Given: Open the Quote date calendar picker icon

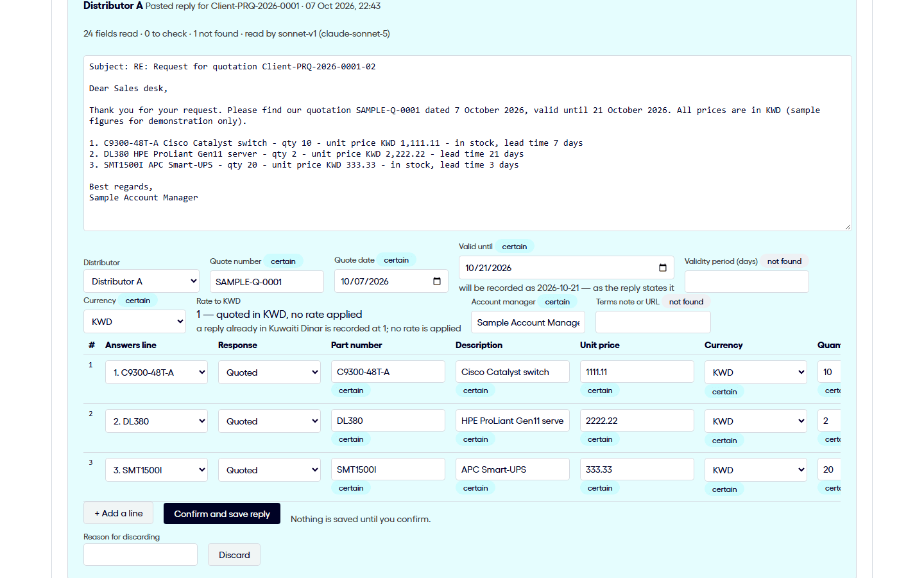Looking at the screenshot, I should click(437, 281).
